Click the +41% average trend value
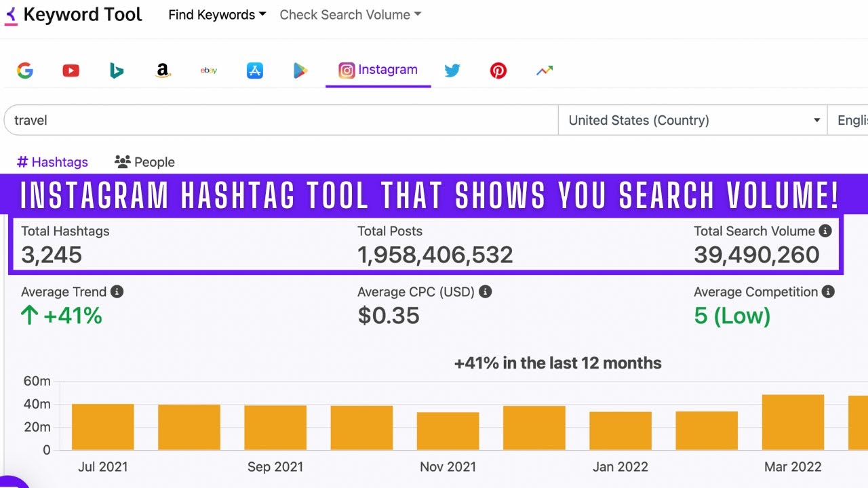The width and height of the screenshot is (868, 488). 62,315
